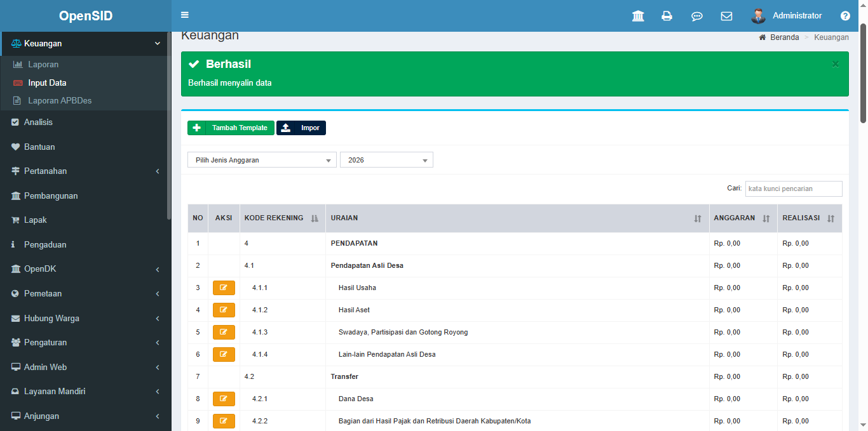
Task: Select Laporan under Keuangan menu
Action: [x=43, y=65]
